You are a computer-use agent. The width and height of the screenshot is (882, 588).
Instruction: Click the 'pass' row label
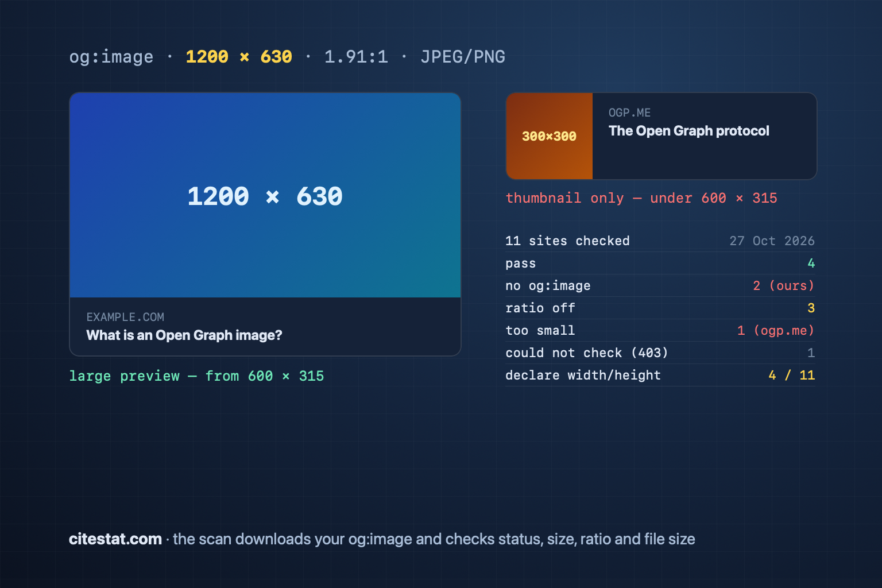[520, 264]
